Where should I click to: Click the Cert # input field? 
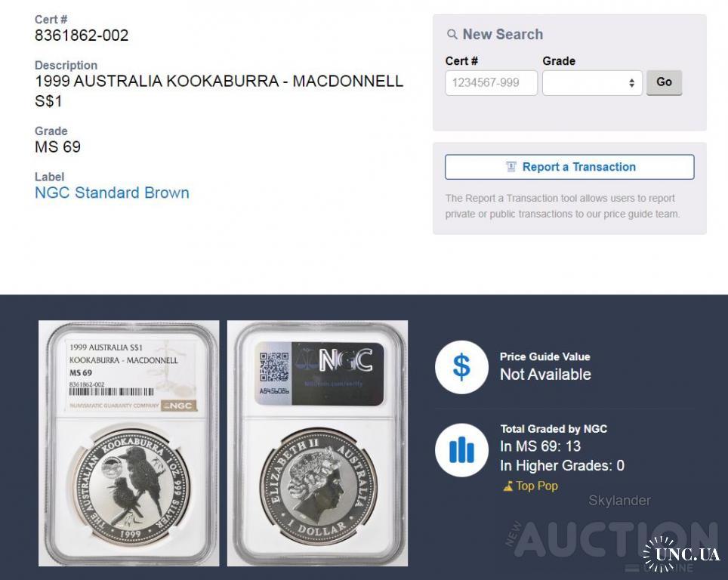pyautogui.click(x=491, y=82)
